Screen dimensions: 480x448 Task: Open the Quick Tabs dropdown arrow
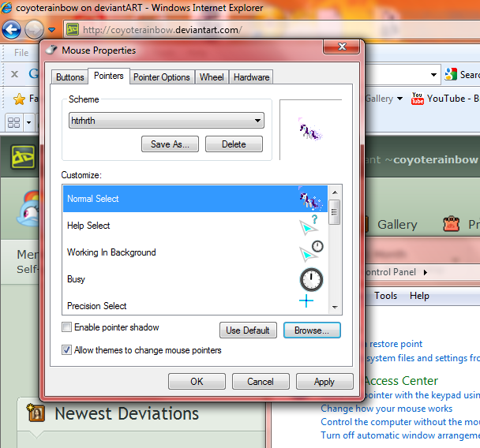pyautogui.click(x=28, y=122)
